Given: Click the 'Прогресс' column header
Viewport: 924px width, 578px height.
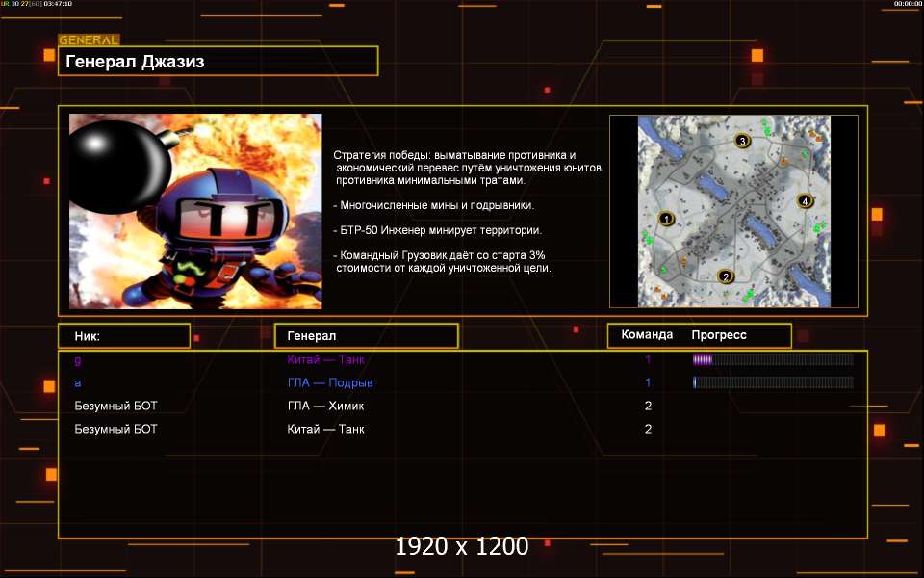Looking at the screenshot, I should point(719,335).
